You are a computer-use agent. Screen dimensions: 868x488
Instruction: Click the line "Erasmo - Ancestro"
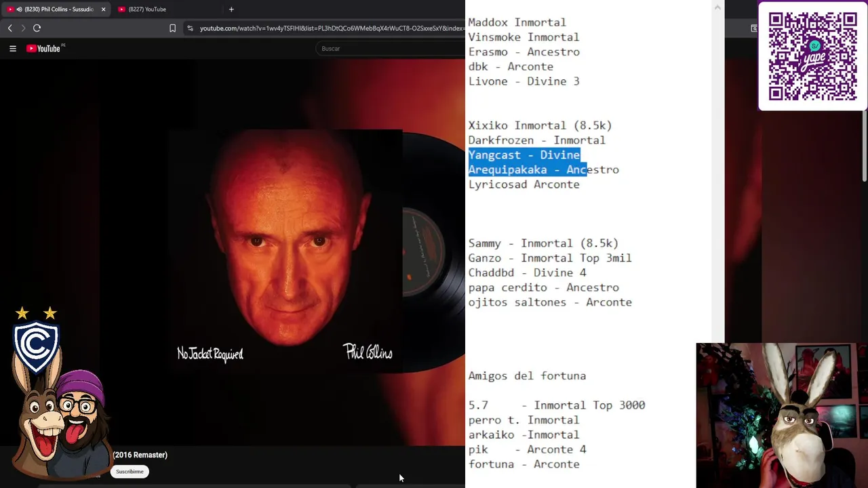[x=524, y=52]
